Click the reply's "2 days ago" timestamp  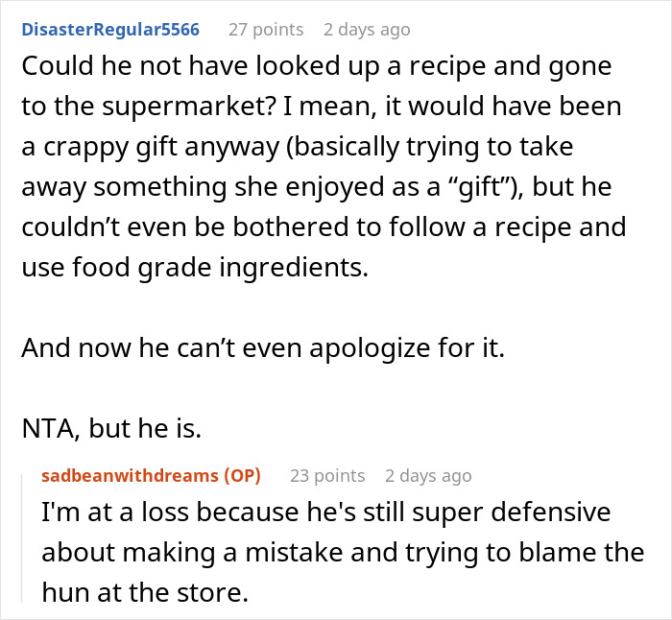pyautogui.click(x=428, y=475)
